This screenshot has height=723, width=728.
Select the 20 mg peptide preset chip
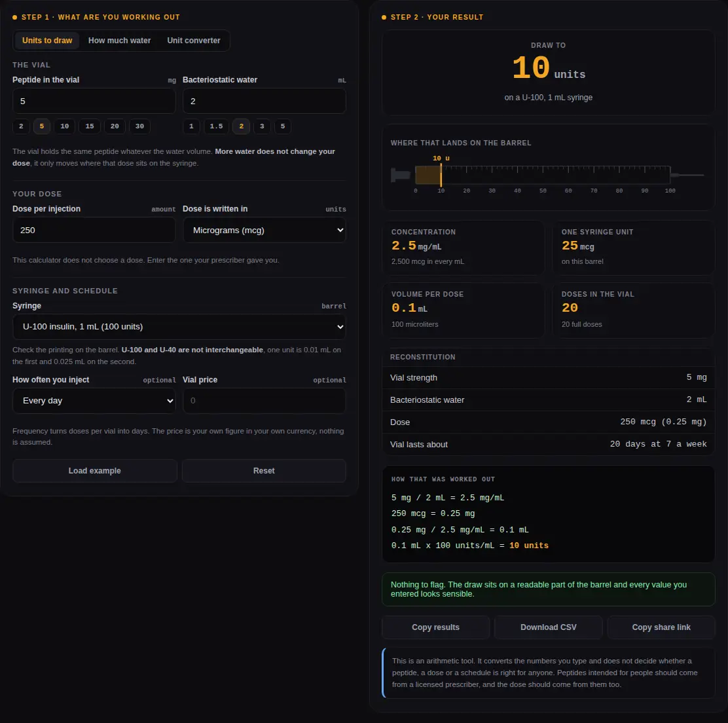click(x=115, y=126)
